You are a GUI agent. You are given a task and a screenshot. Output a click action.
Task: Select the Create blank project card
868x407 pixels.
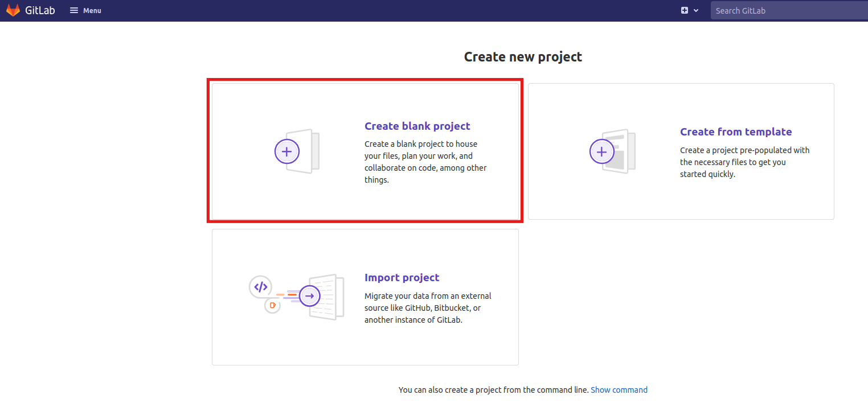point(365,150)
